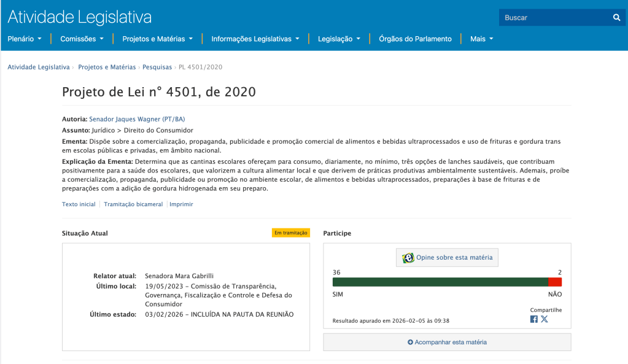Open the Texto inicial link
Screen dimensions: 628x364
(79, 204)
